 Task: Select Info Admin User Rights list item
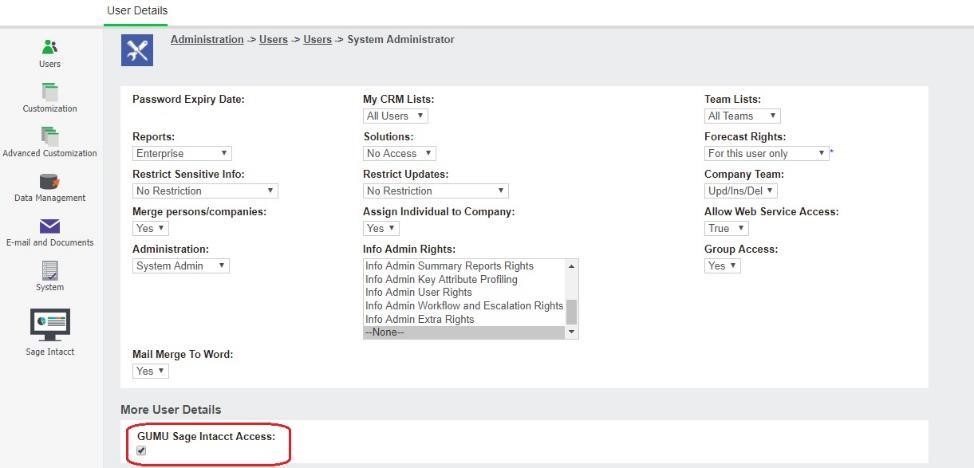click(419, 293)
